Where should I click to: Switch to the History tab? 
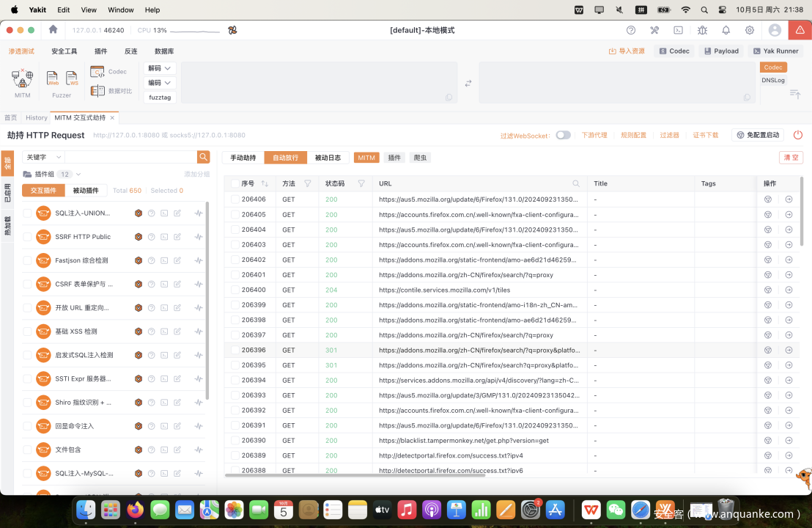[36, 117]
